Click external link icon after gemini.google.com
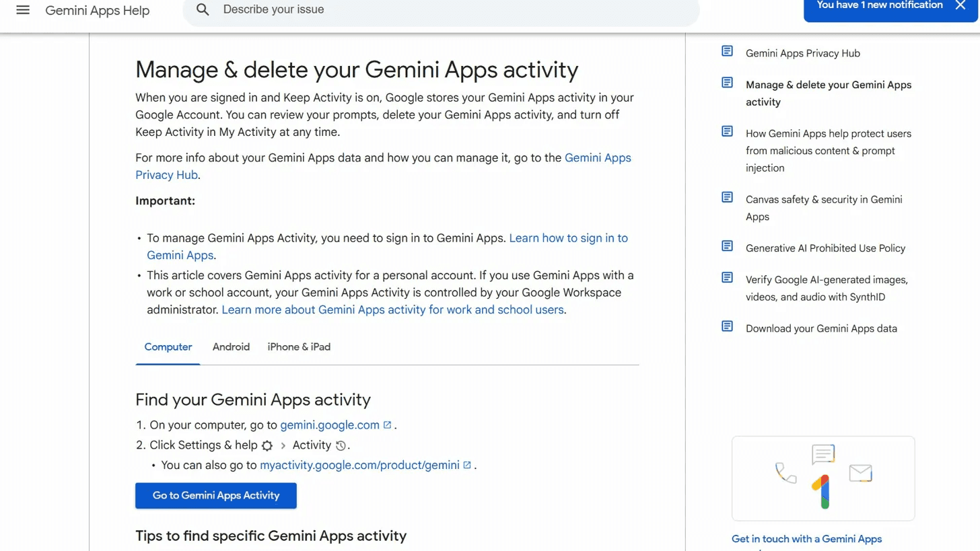This screenshot has height=551, width=980. (387, 425)
